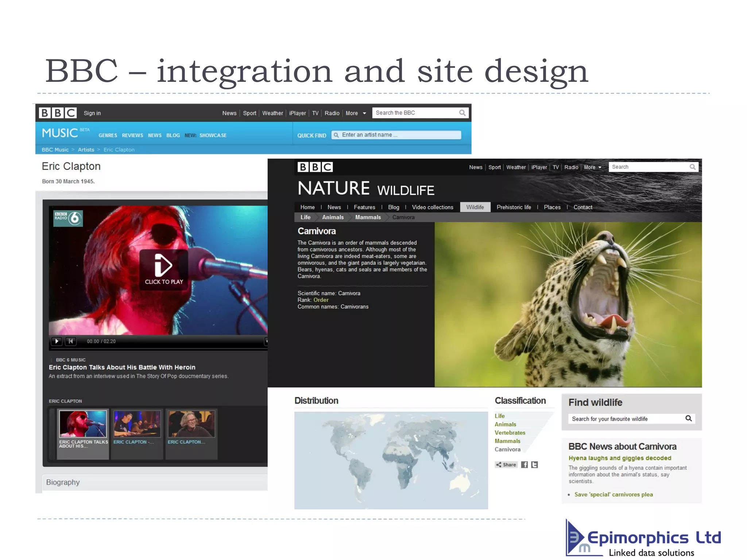Screen dimensions: 747x560
Task: Click search magnifier in Nature header
Action: click(692, 167)
